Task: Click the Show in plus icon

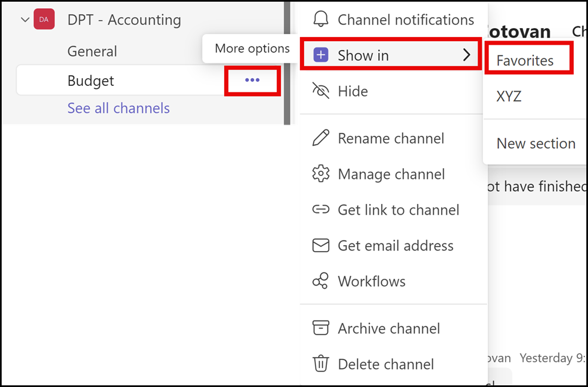Action: (x=320, y=55)
